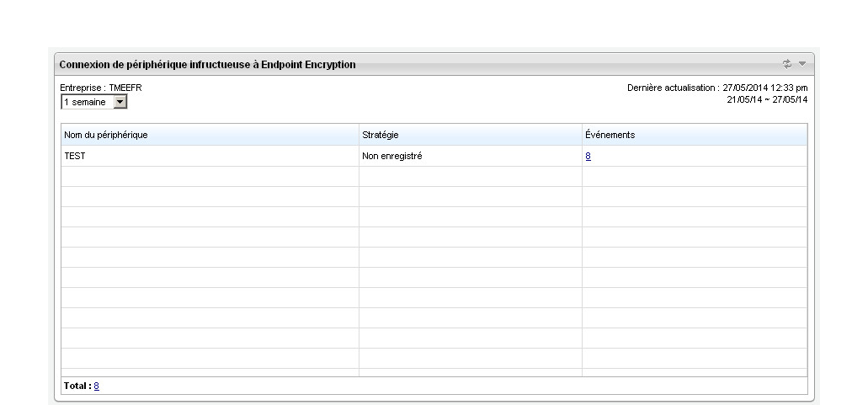Select the empty device cell directly below TEST
The image size is (868, 405).
(210, 176)
